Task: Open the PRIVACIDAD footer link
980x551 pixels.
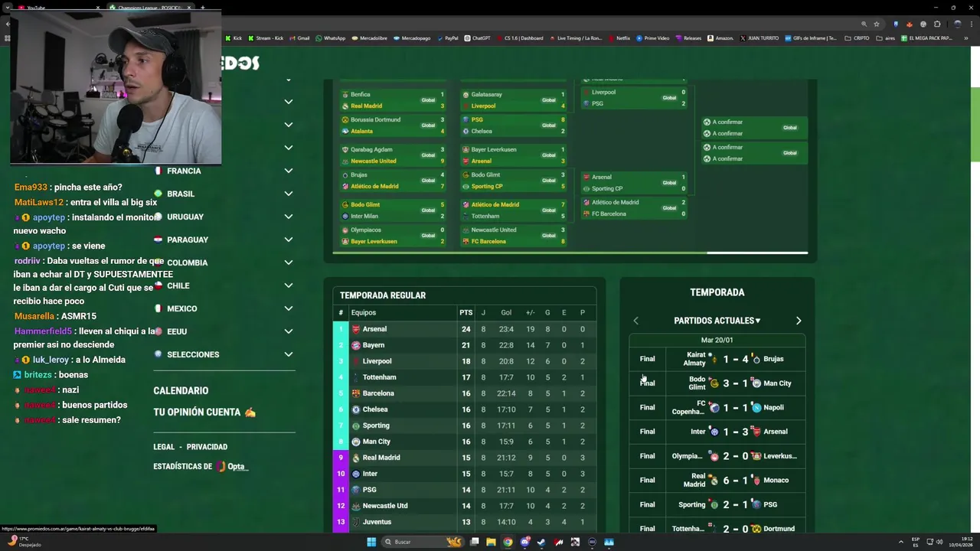Action: click(207, 447)
